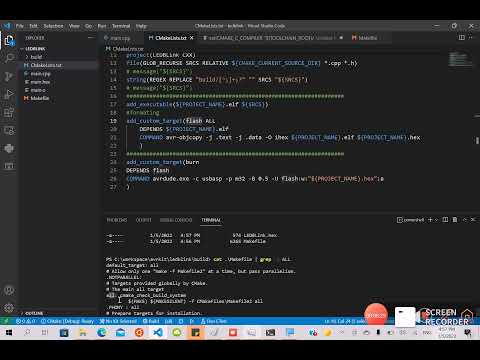Open the Python extension icon in activity bar
480x360 pixels.
9,148
